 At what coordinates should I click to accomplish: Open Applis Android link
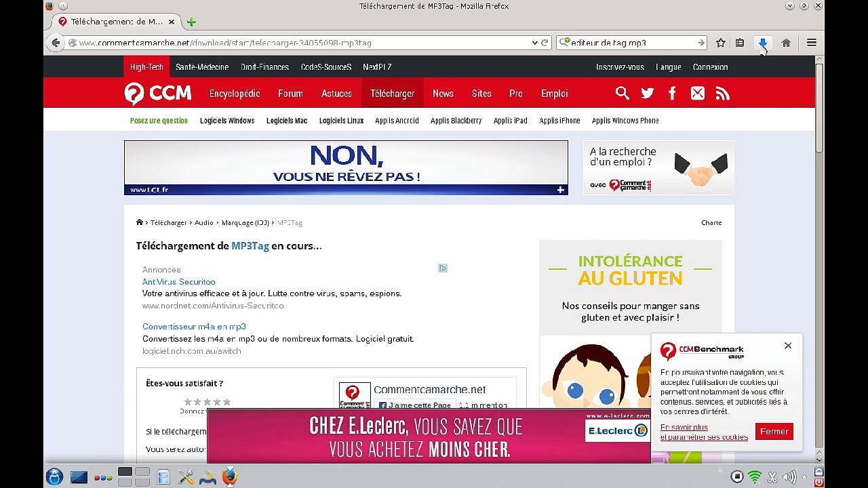pyautogui.click(x=397, y=121)
